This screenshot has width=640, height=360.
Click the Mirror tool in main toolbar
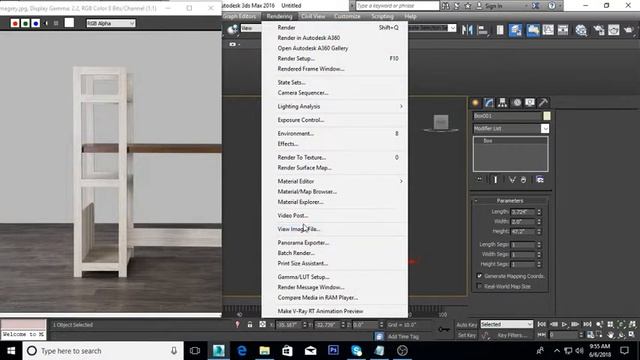click(x=467, y=30)
